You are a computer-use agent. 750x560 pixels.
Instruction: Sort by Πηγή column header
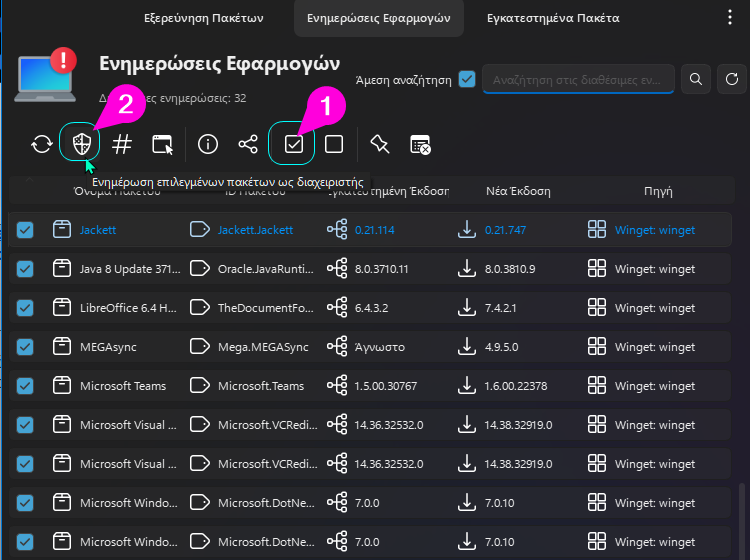(x=658, y=191)
